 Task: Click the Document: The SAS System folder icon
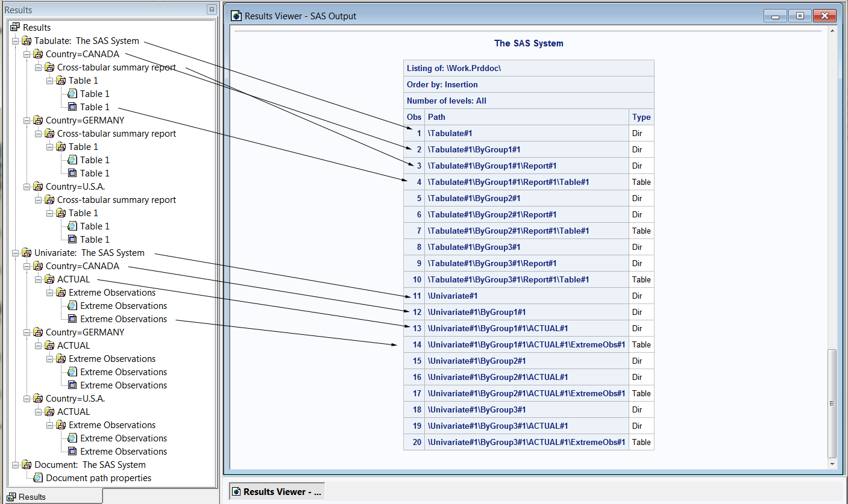click(x=27, y=465)
